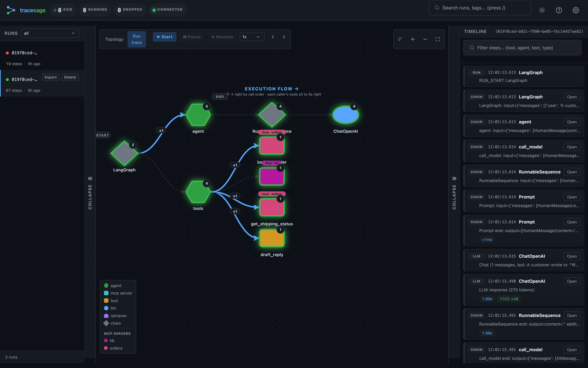The height and width of the screenshot is (368, 588).
Task: Select the tools hexagon node
Action: 198,192
